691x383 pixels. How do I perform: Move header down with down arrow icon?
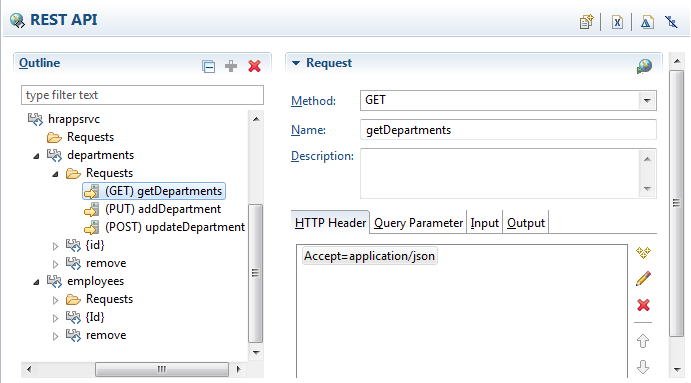click(643, 367)
